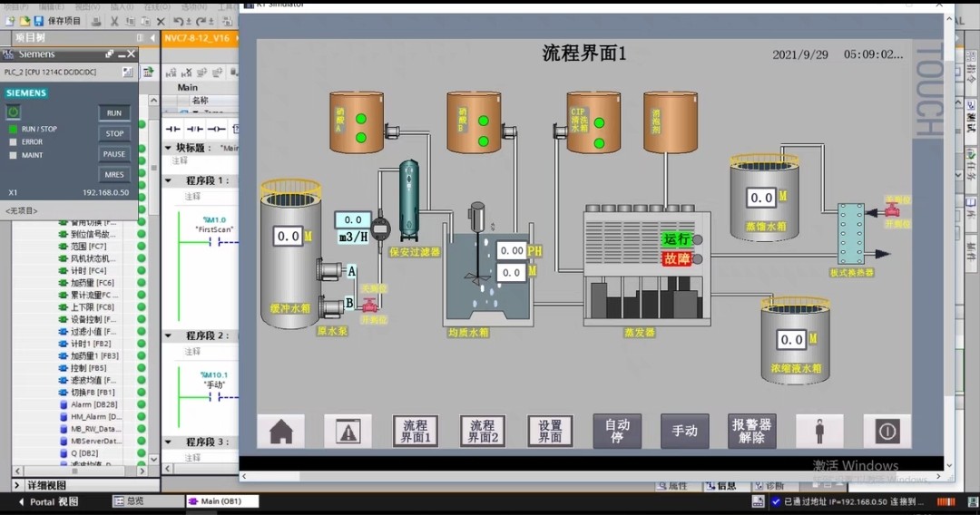Click the raw water pump B icon

click(330, 306)
